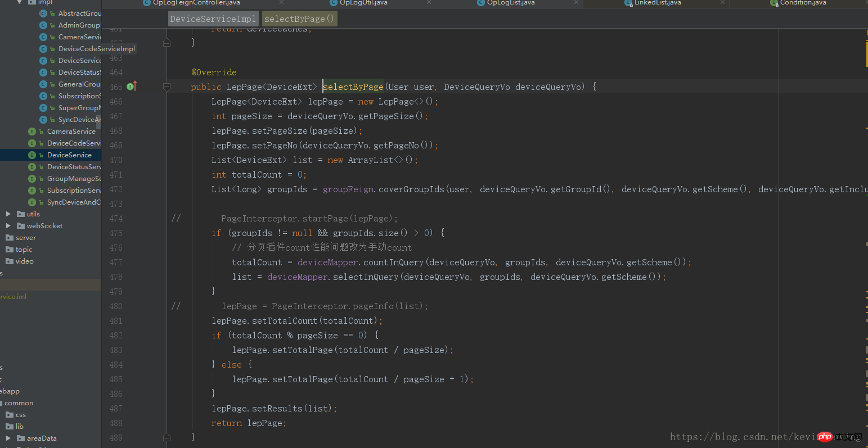Click the folder icon beside lib

tap(10, 426)
